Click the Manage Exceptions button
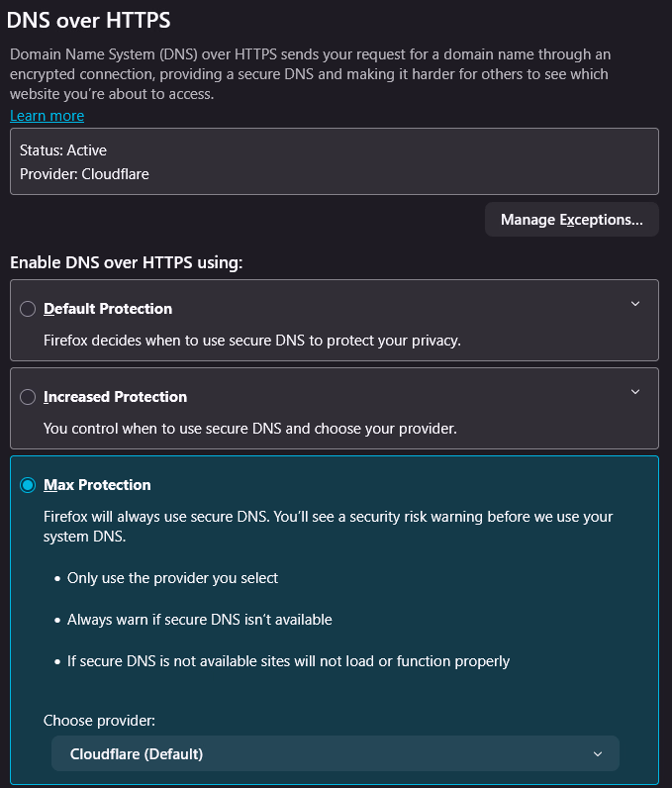672x788 pixels. 571,220
